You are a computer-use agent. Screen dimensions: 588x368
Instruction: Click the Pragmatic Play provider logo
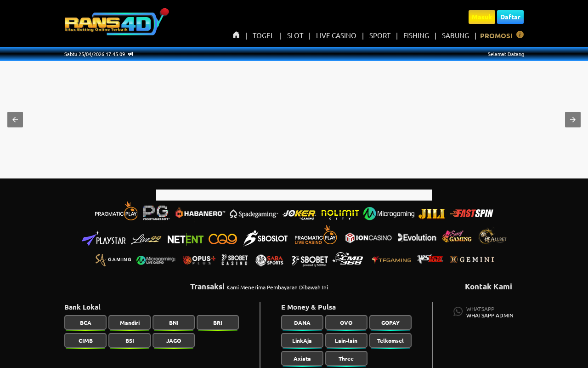pos(116,211)
